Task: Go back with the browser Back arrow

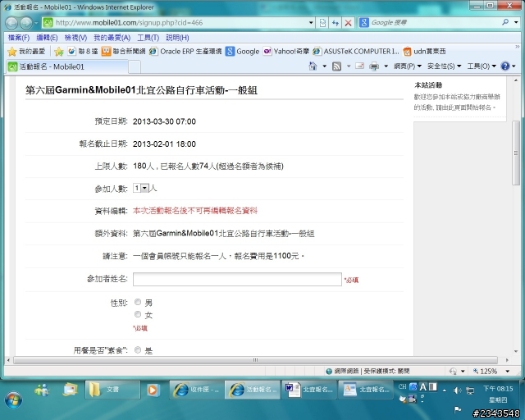Action: 12,23
